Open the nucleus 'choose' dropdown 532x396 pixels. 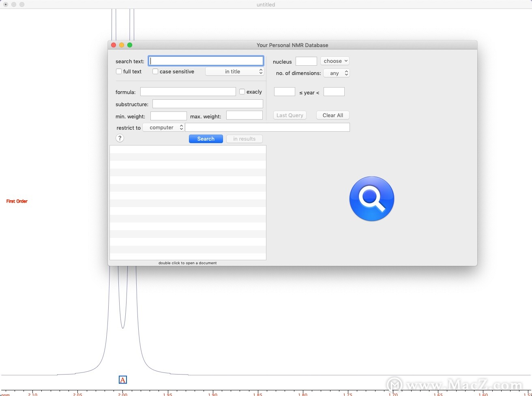(335, 61)
